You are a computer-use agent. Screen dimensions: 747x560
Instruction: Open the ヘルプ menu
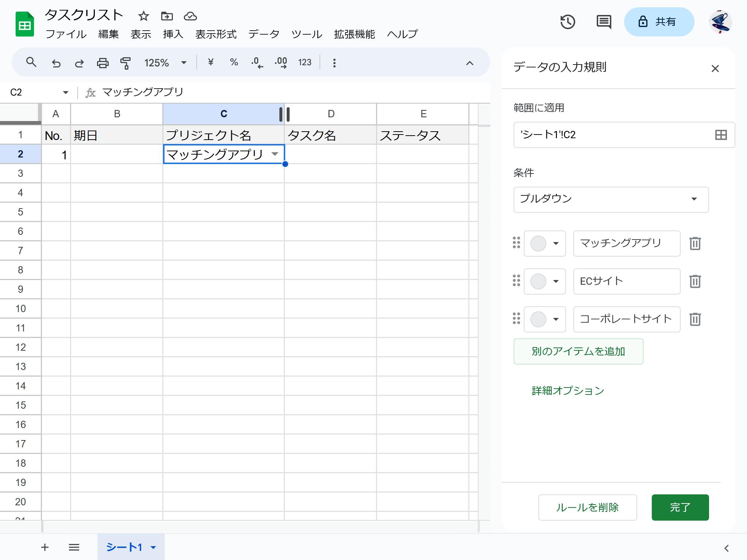[x=402, y=34]
